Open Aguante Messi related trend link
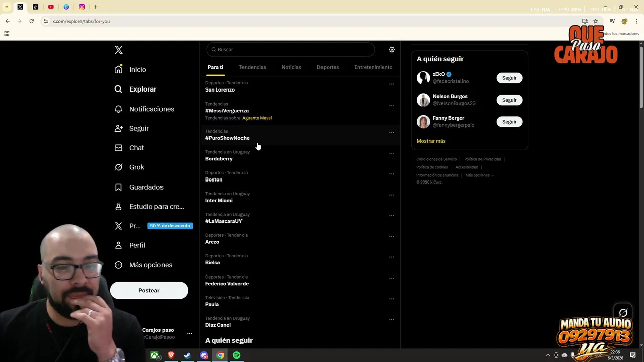This screenshot has height=362, width=644. [257, 118]
